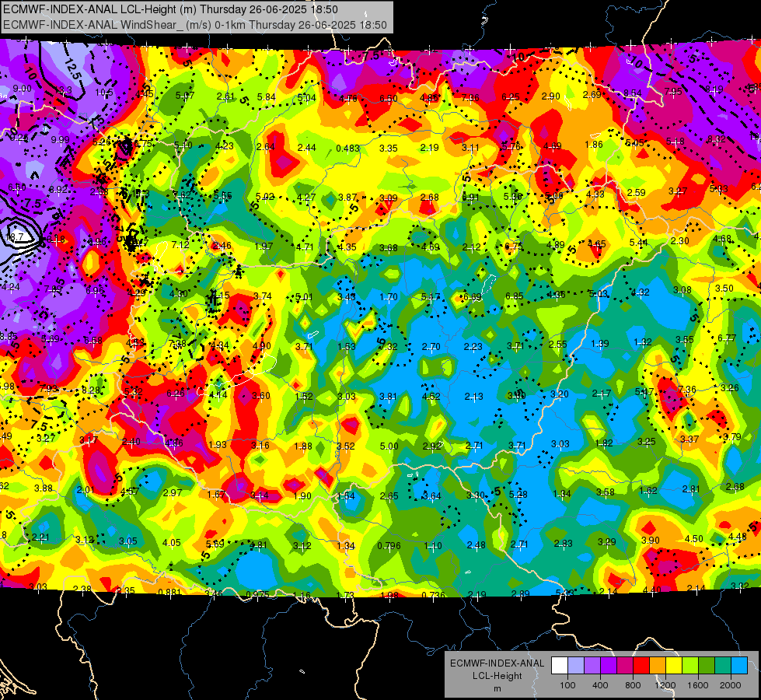Click the yellow legend color swatch
Viewport: 761px width, 700px height.
[674, 666]
